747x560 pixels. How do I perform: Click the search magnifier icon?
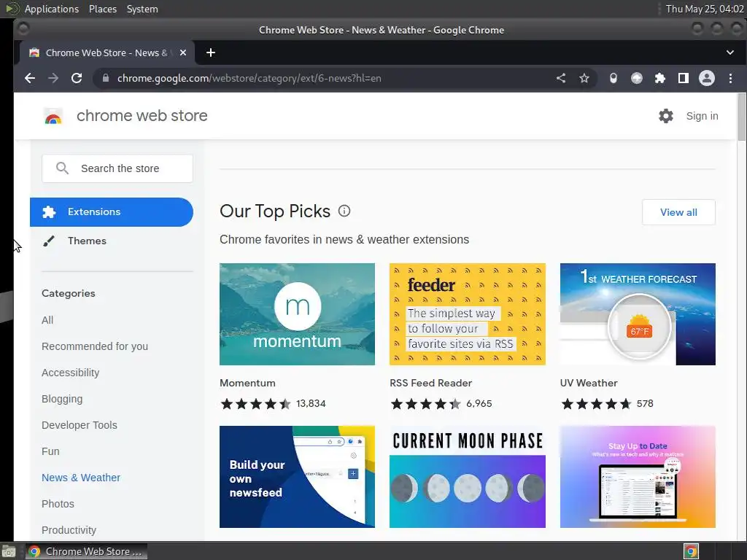62,168
